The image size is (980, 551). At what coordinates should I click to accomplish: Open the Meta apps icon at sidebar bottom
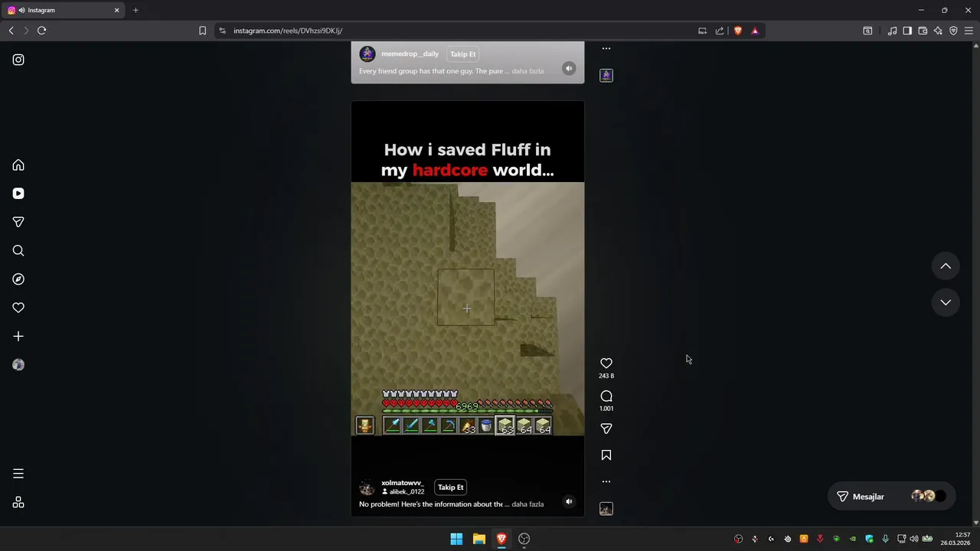[18, 503]
